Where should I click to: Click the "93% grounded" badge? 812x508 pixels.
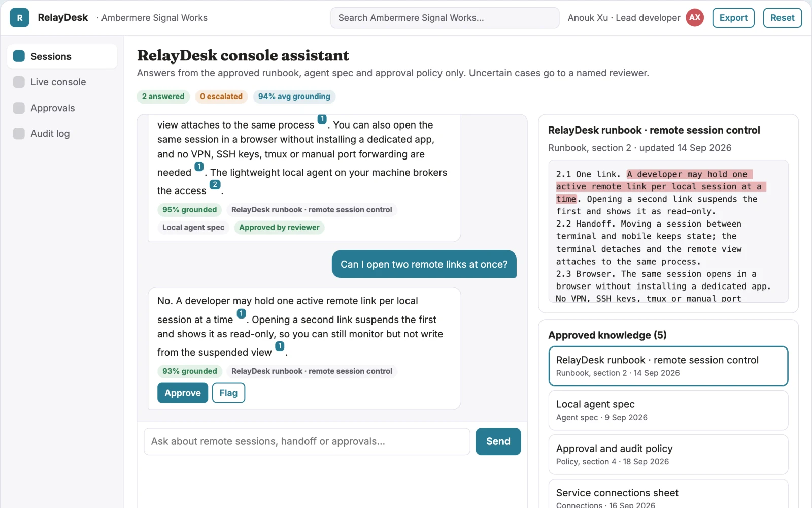click(x=189, y=371)
